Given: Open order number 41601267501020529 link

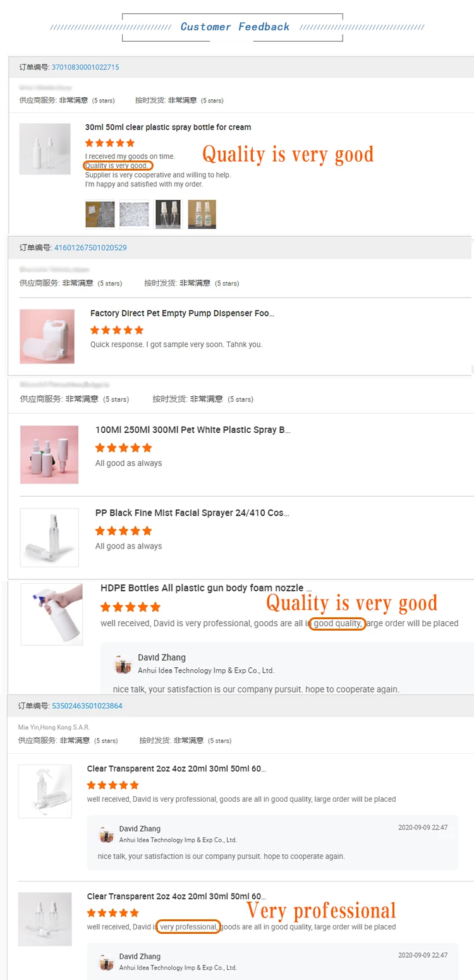Looking at the screenshot, I should [x=90, y=248].
